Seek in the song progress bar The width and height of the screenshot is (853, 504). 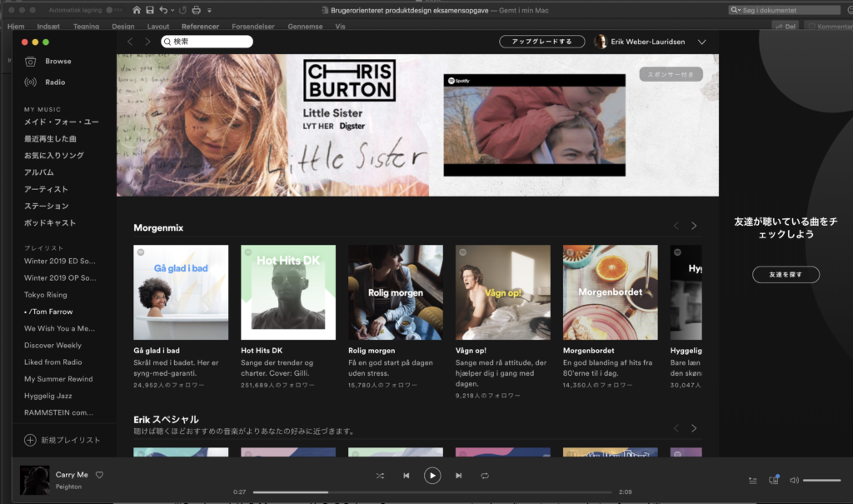tap(432, 492)
